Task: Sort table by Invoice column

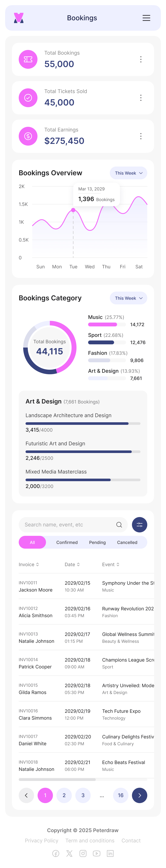Action: pos(29,564)
